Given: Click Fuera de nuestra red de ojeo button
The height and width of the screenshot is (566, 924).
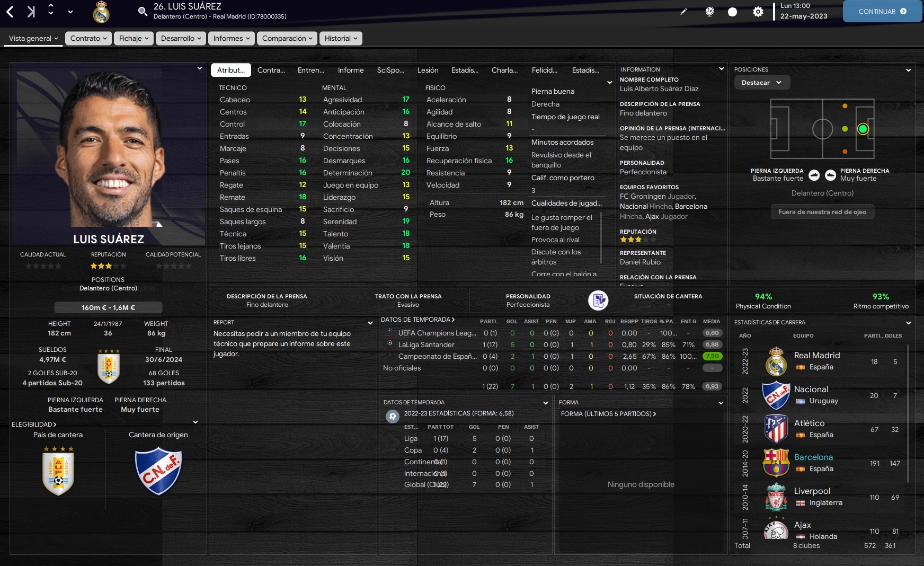Looking at the screenshot, I should click(x=822, y=212).
